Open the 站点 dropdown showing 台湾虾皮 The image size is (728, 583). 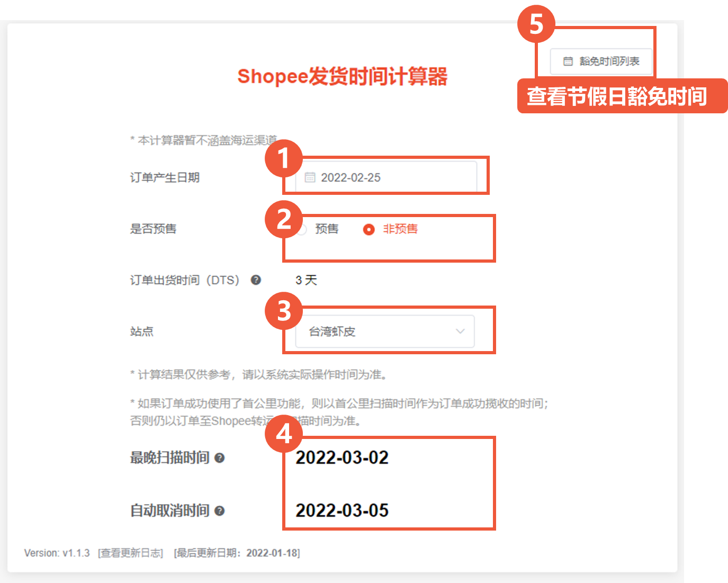[385, 331]
